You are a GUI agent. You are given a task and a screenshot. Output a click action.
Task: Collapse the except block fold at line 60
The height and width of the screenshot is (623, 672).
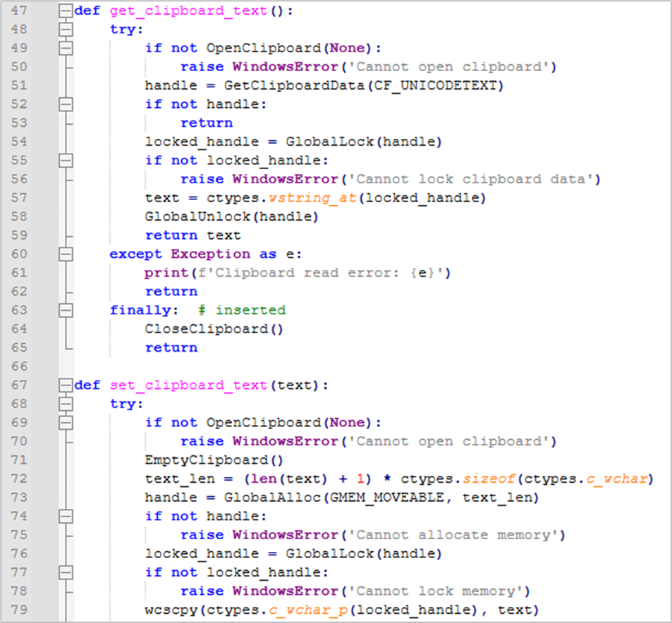point(66,254)
